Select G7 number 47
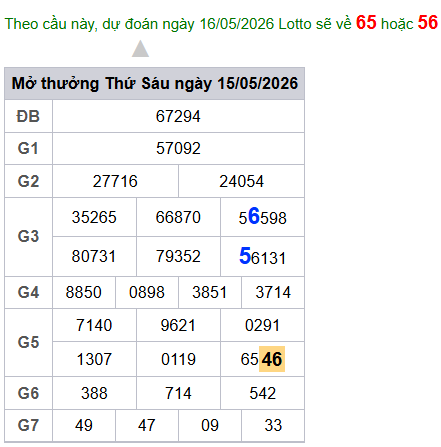The width and height of the screenshot is (441, 447). 147,426
